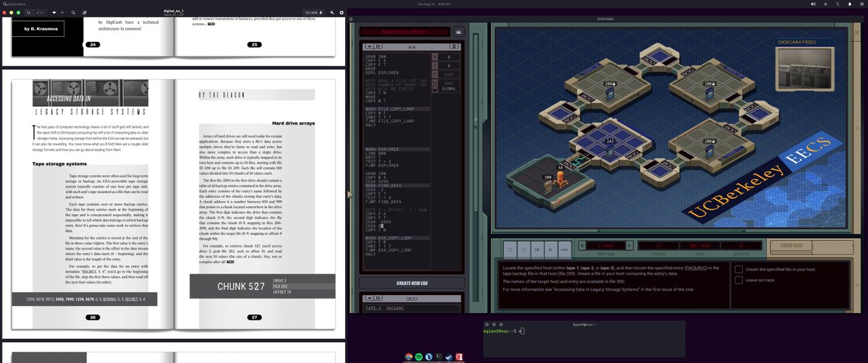Click the F register icon
This screenshot has height=363, width=868.
tap(435, 74)
